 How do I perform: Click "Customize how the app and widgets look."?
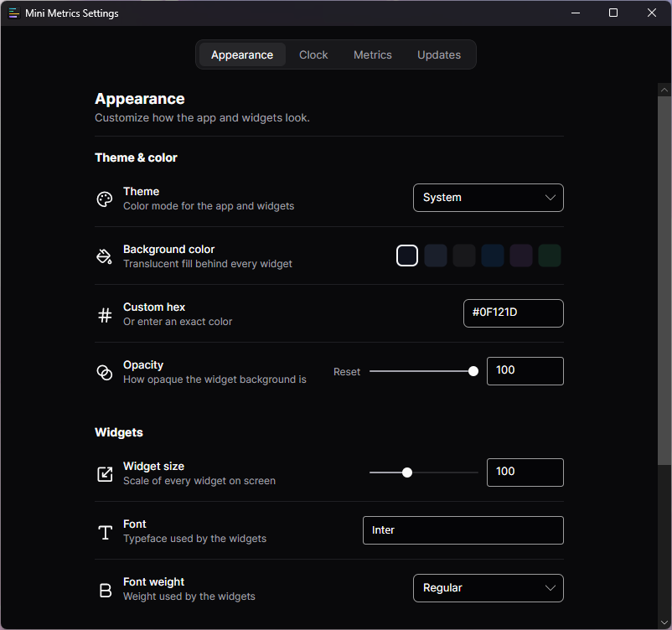[202, 118]
